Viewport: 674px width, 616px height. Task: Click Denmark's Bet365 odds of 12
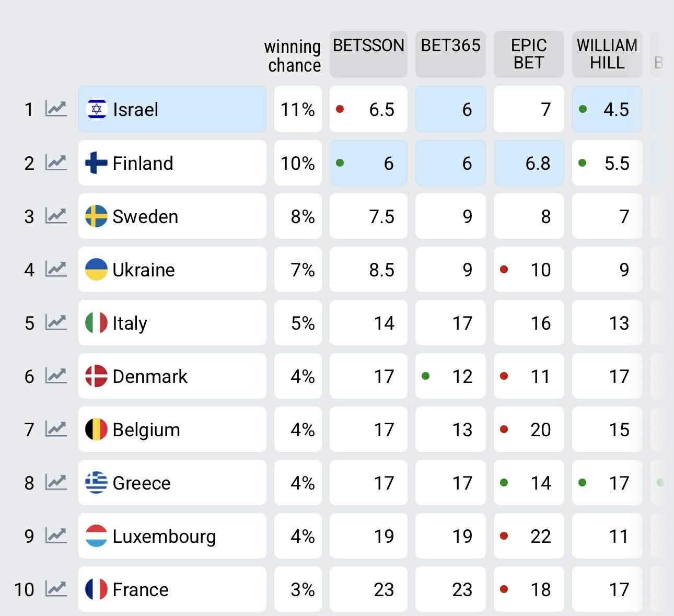450,376
